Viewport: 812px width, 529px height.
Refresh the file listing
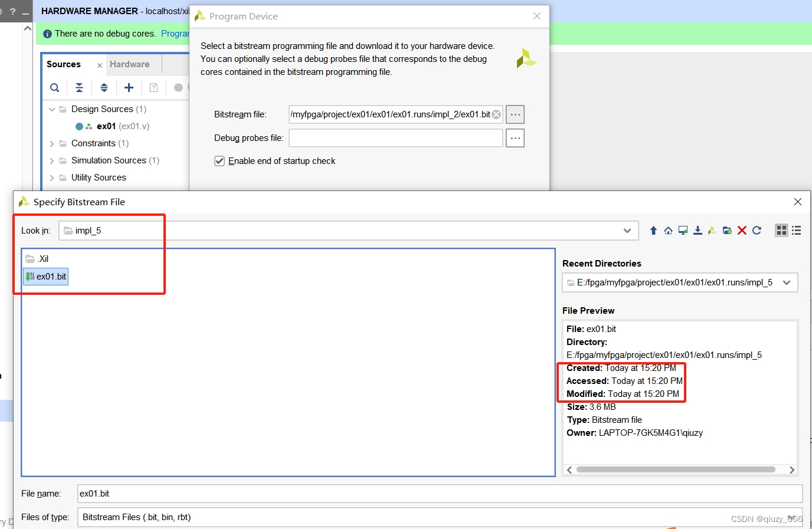tap(757, 231)
